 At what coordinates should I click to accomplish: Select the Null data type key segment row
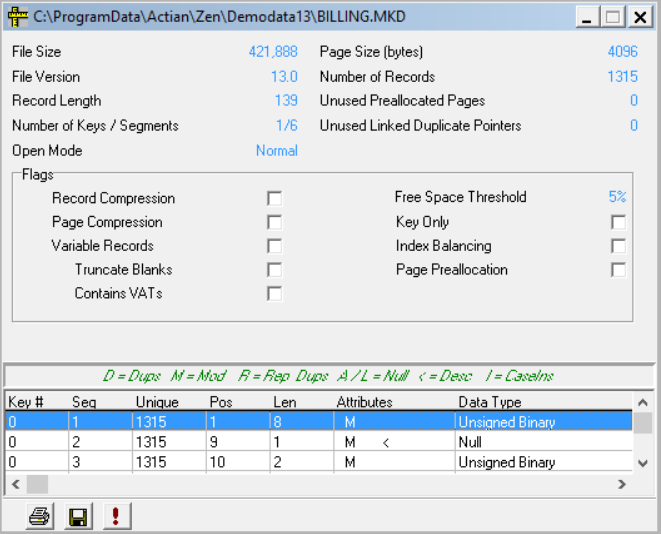(319, 442)
